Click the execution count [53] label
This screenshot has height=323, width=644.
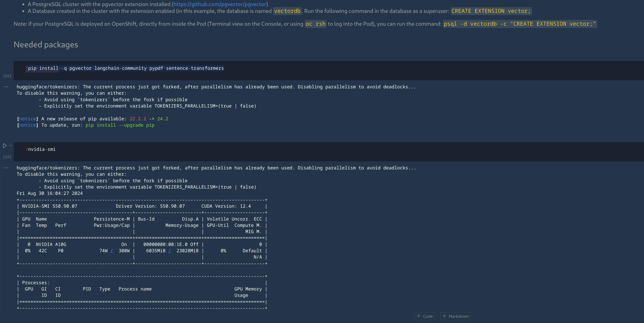point(7,157)
